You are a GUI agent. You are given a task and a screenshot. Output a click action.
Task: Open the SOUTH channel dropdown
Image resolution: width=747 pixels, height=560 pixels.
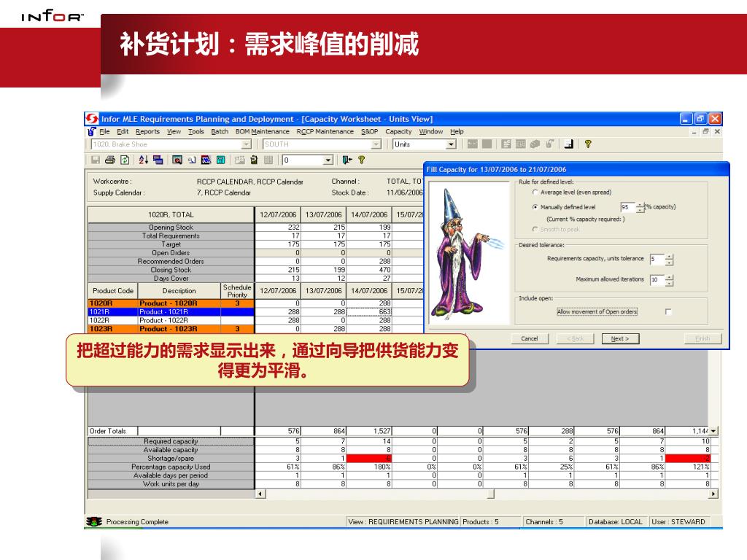click(x=376, y=144)
